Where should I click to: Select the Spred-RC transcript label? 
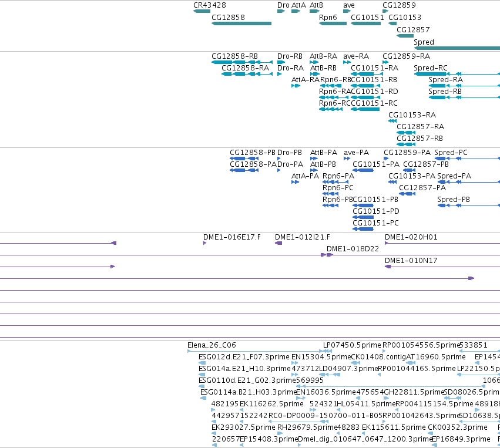[x=431, y=68]
